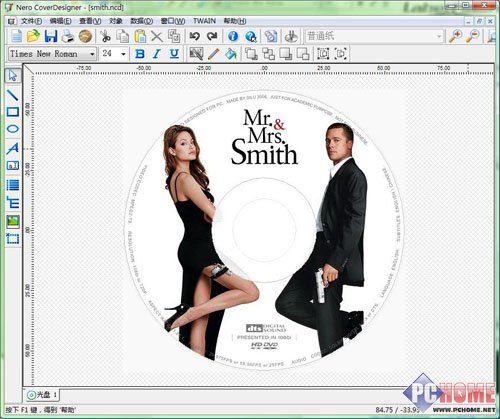Open the paper type dropdown 普通纸
The width and height of the screenshot is (500, 419).
[439, 36]
